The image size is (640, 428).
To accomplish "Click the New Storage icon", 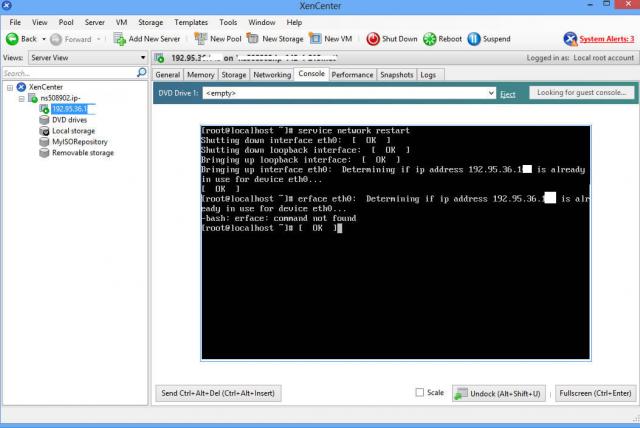I will coord(253,38).
